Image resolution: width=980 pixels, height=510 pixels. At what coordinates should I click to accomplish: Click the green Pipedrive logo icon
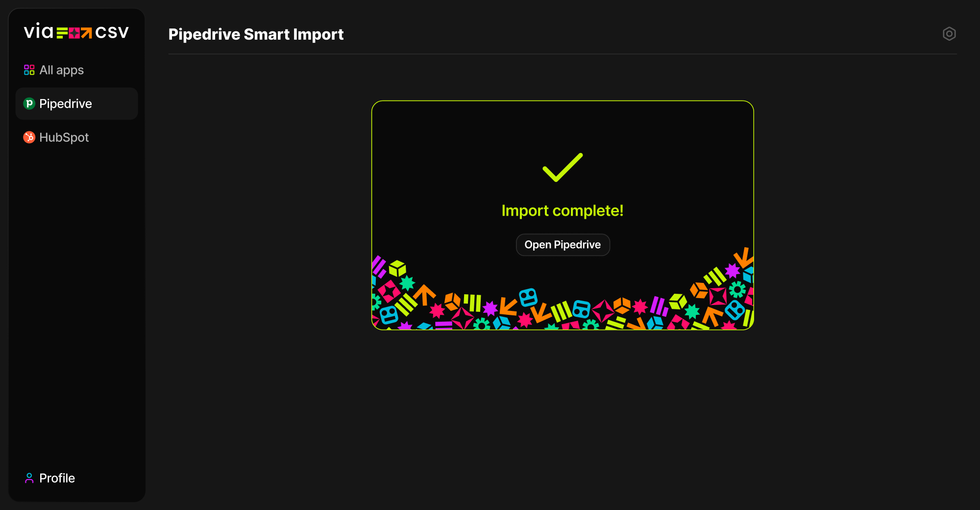click(x=29, y=103)
